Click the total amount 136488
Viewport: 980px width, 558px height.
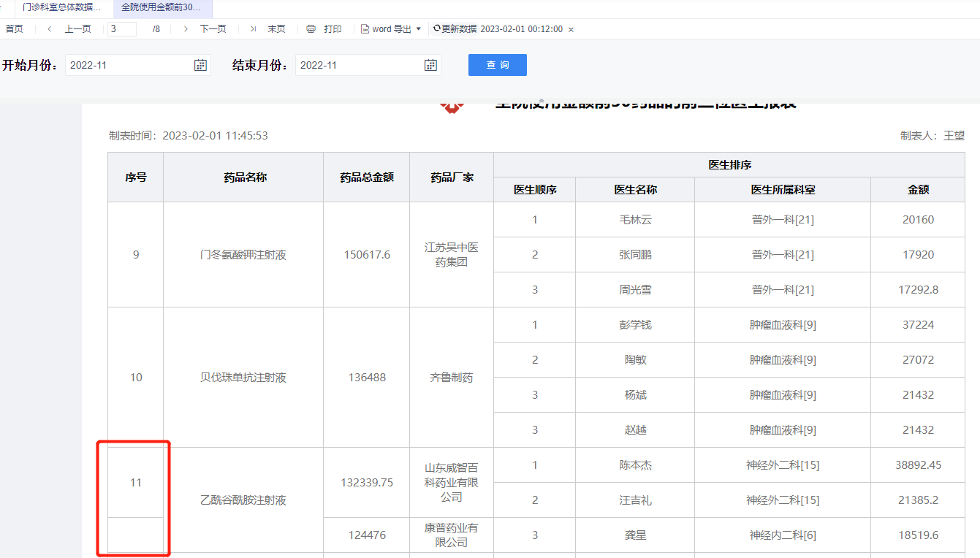367,378
